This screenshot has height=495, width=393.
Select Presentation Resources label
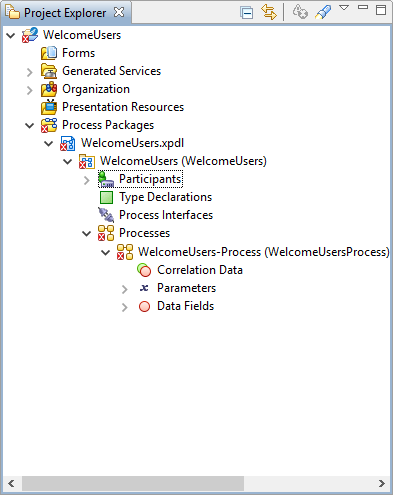tap(123, 107)
